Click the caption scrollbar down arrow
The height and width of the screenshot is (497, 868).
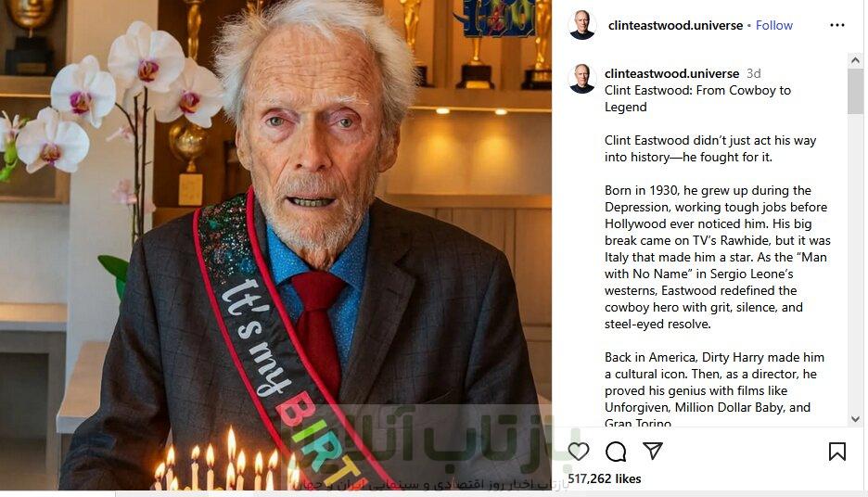(855, 419)
